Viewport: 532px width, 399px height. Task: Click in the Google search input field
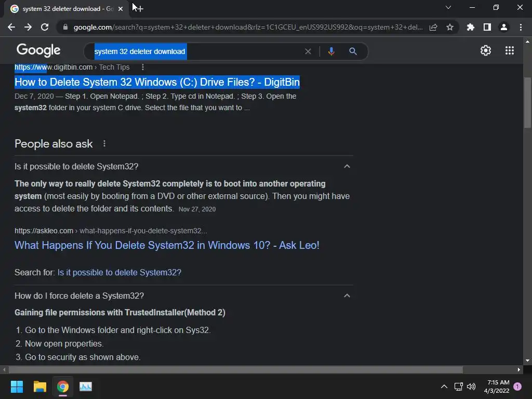[x=197, y=51]
